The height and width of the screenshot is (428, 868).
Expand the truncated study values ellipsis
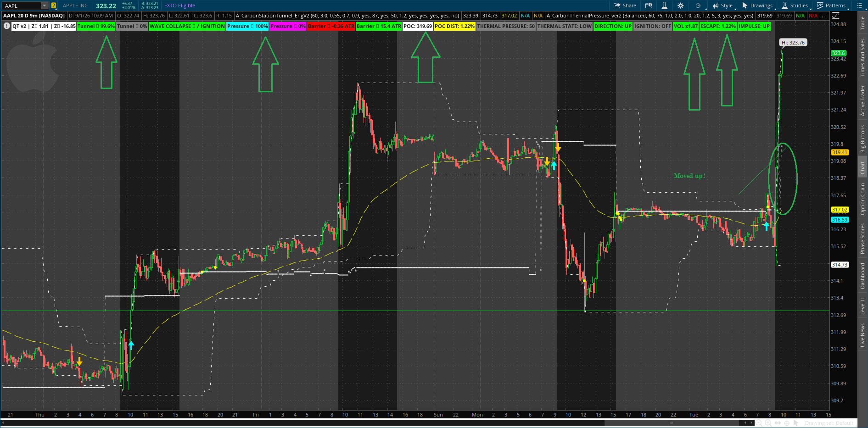(823, 16)
